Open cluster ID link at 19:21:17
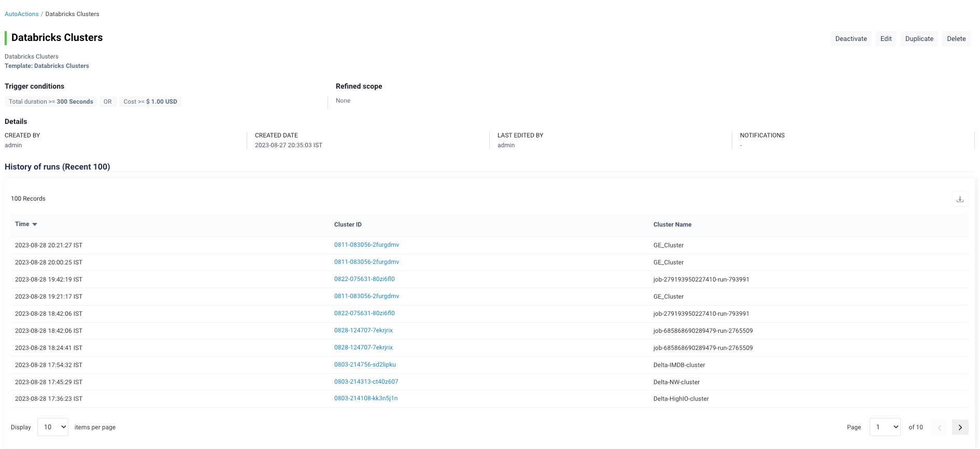Screen dimensions: 980x449 (x=366, y=296)
